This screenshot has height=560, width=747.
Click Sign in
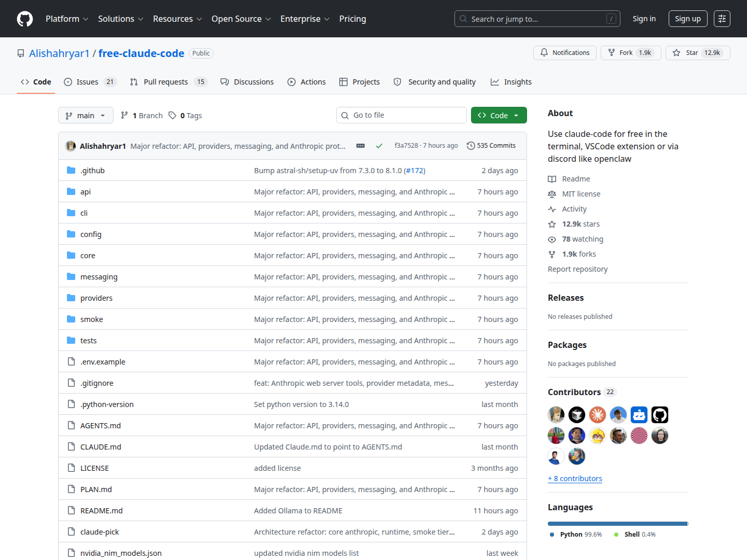(644, 19)
